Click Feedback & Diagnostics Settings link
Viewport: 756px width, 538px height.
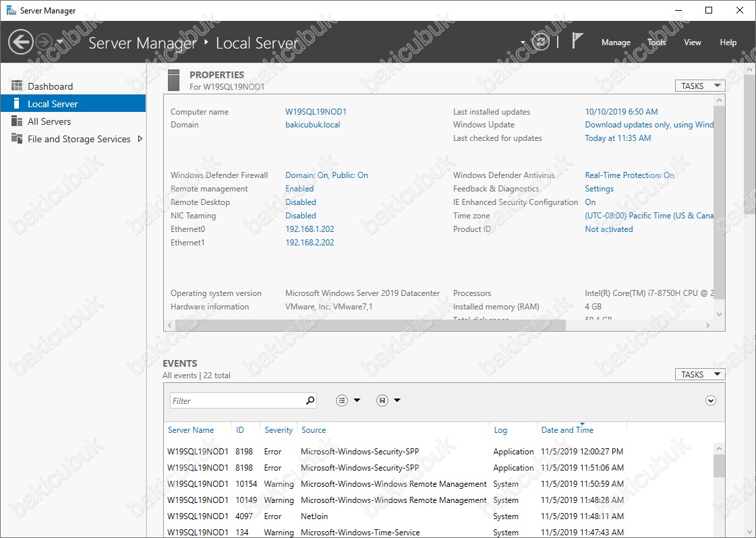[600, 189]
